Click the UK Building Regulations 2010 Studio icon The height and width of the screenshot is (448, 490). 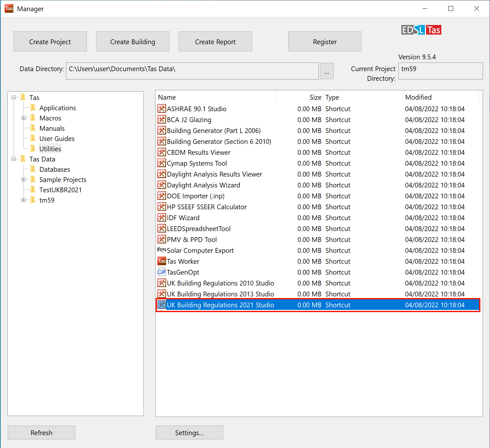click(x=162, y=283)
